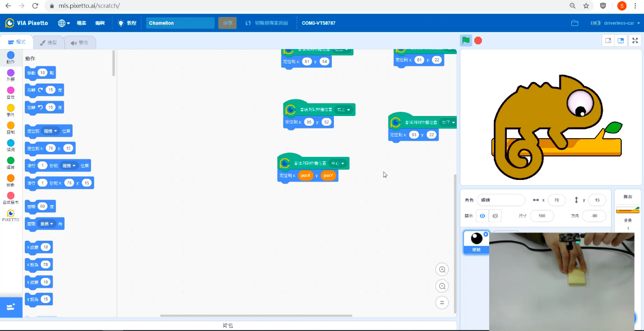
Task: Click the 面朝 90 度 block
Action: [x=31, y=206]
